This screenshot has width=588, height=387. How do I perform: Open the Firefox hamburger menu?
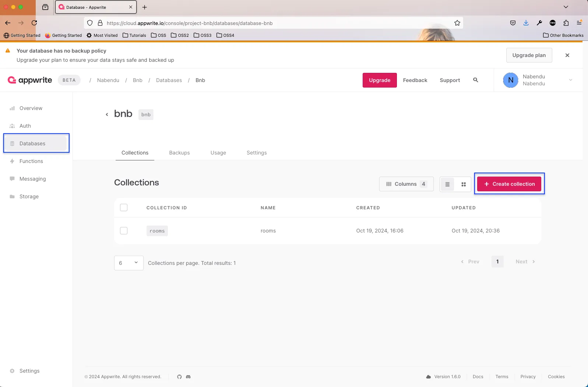point(579,23)
